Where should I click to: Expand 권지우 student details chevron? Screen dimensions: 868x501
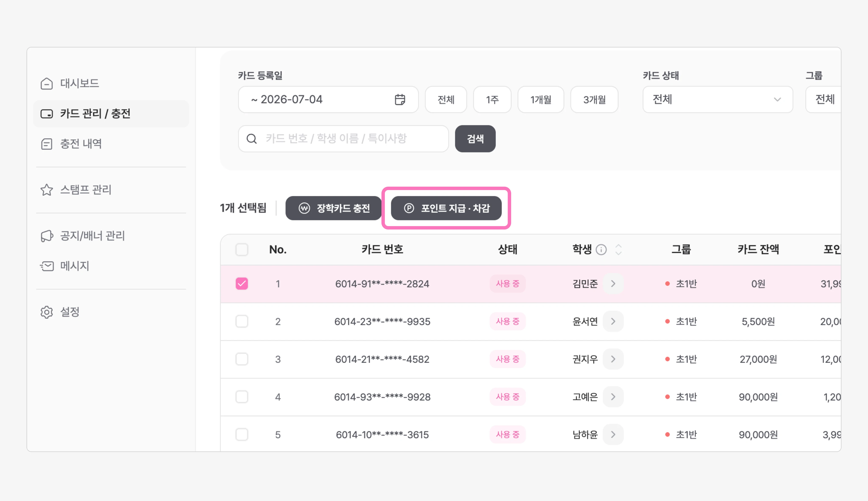[613, 359]
